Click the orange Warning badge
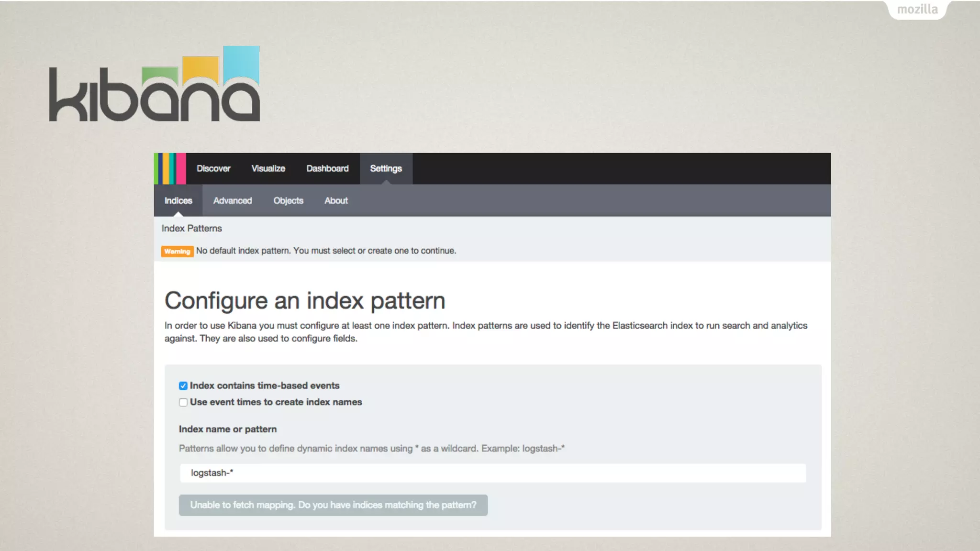The height and width of the screenshot is (551, 980). (177, 251)
